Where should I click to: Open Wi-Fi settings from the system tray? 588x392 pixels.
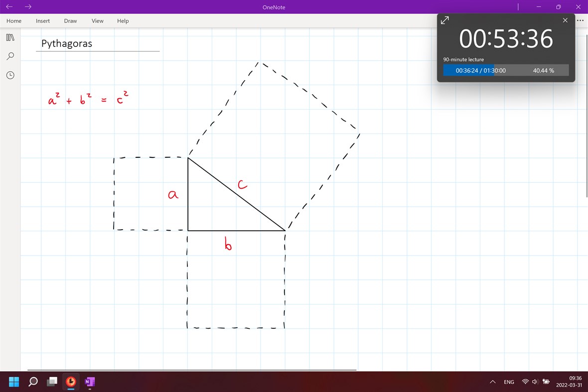click(x=525, y=382)
